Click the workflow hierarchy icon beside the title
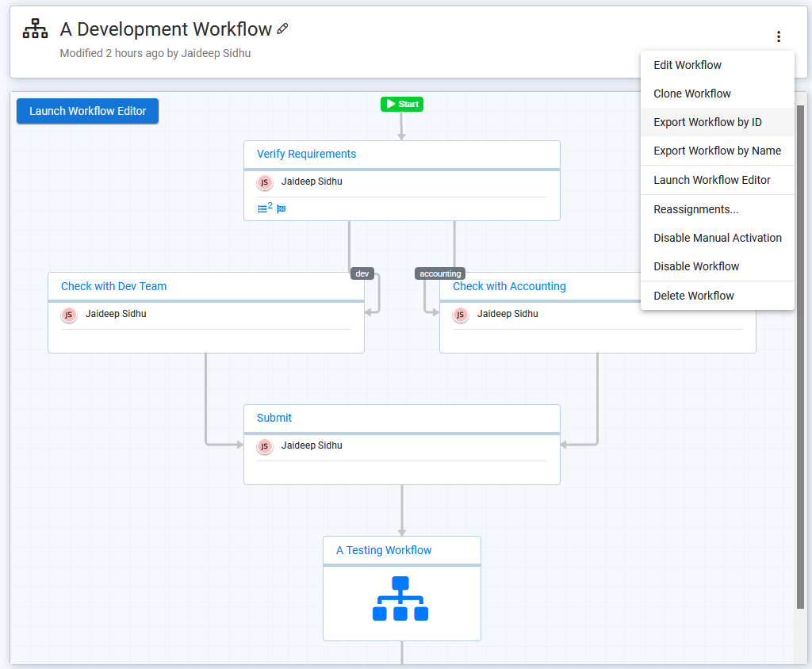 coord(35,29)
